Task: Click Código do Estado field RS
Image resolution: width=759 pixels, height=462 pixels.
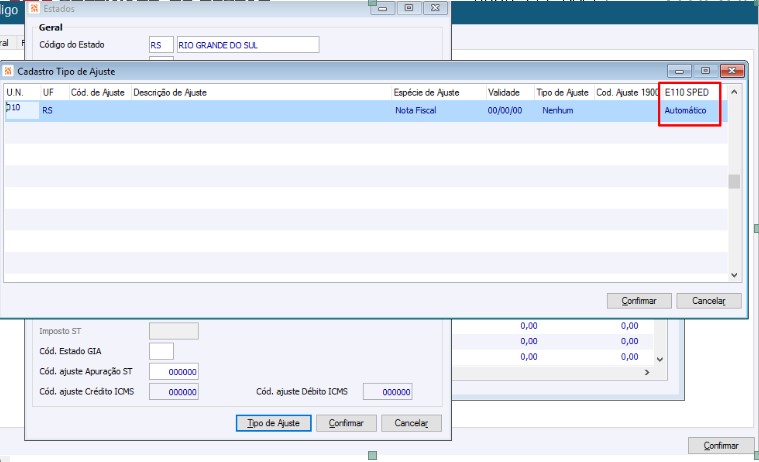Action: point(161,45)
